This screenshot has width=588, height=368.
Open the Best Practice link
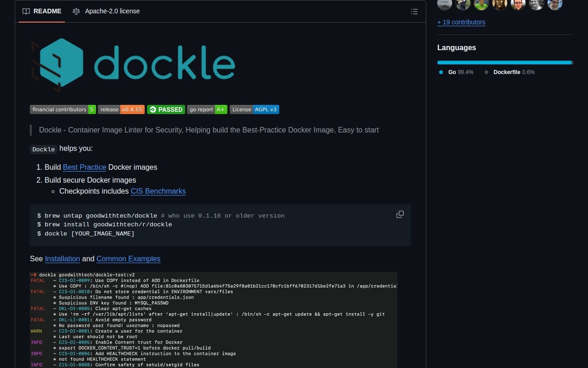[85, 167]
